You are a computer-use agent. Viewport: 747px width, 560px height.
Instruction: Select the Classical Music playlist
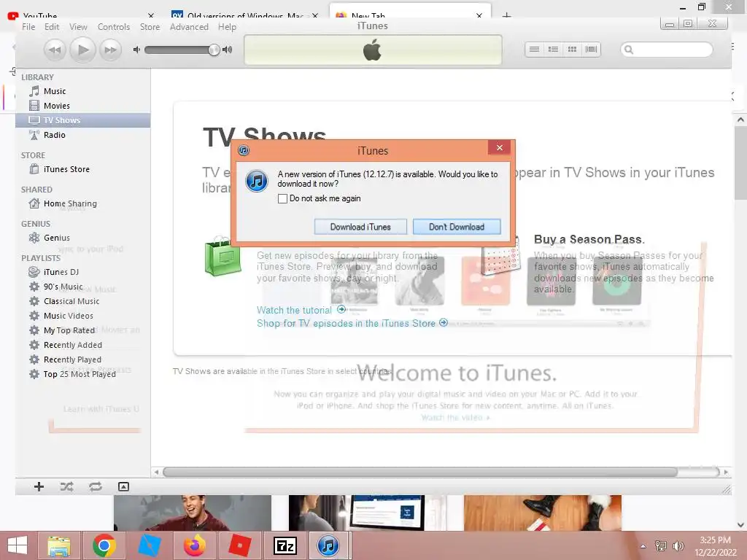[83, 301]
